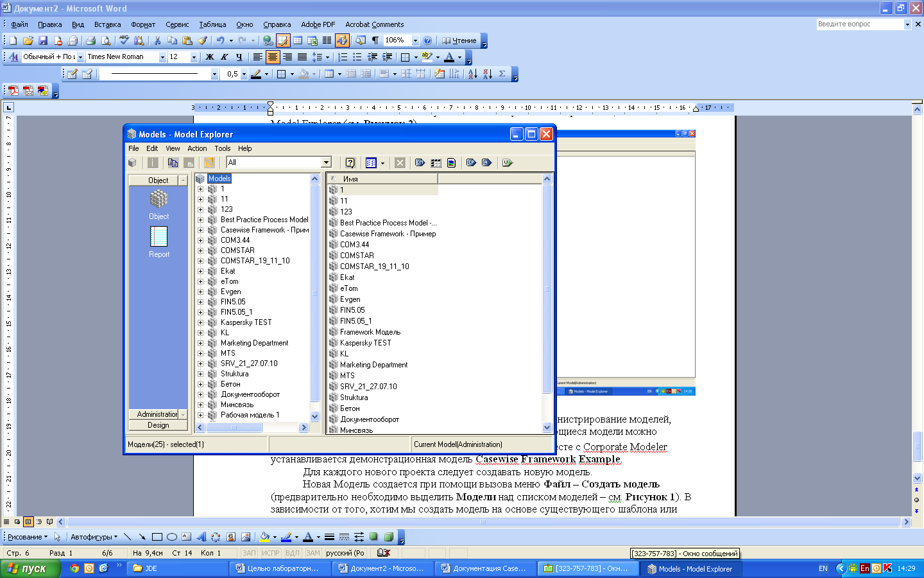Toggle justify alignment button
The image size is (924, 578).
pyautogui.click(x=302, y=57)
